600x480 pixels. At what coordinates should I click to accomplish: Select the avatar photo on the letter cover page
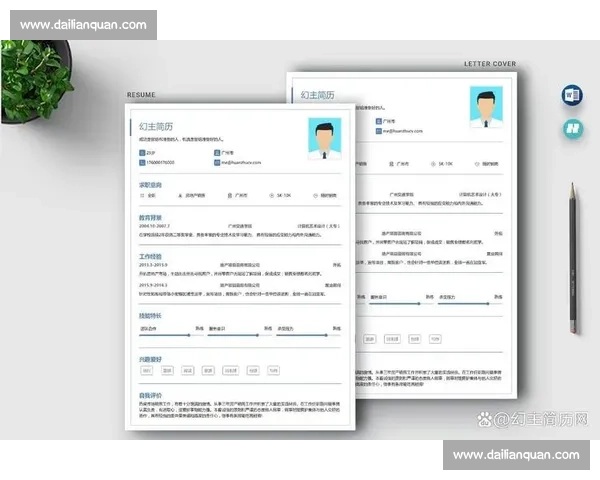tap(486, 107)
